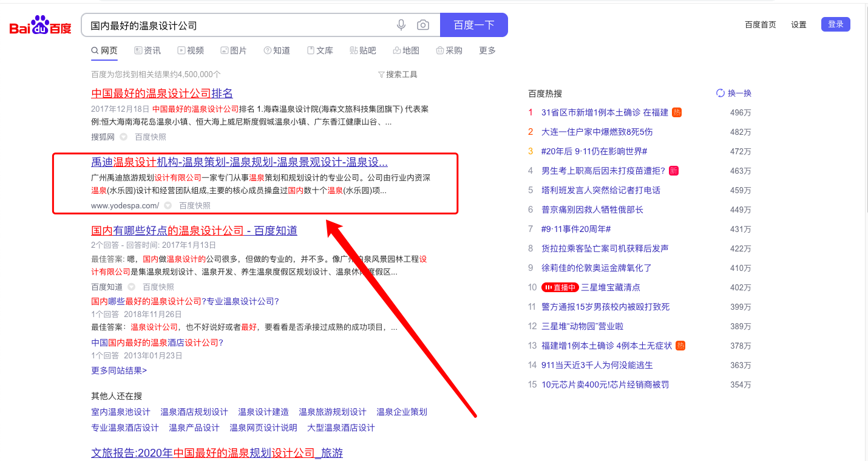This screenshot has height=461, width=868.
Task: Open 国内哪些最好的温泉设计公司?专业温泉设计公司? link
Action: pyautogui.click(x=185, y=301)
